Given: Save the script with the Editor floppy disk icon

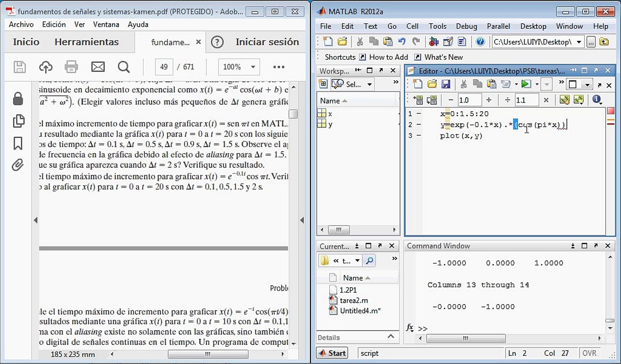Looking at the screenshot, I should [x=446, y=84].
